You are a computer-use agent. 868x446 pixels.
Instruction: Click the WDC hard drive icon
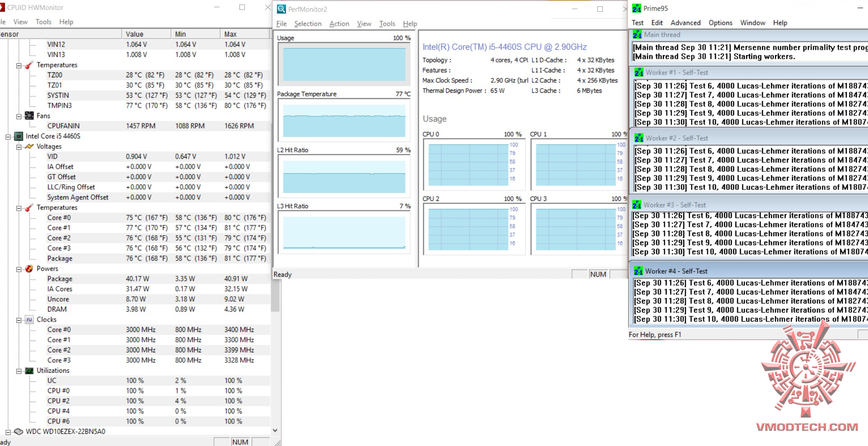19,432
